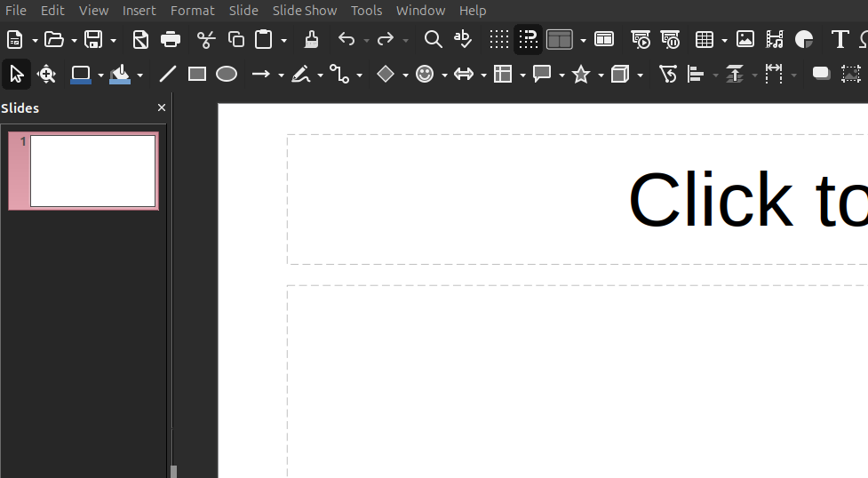
Task: Open the Slide Show menu
Action: (305, 11)
